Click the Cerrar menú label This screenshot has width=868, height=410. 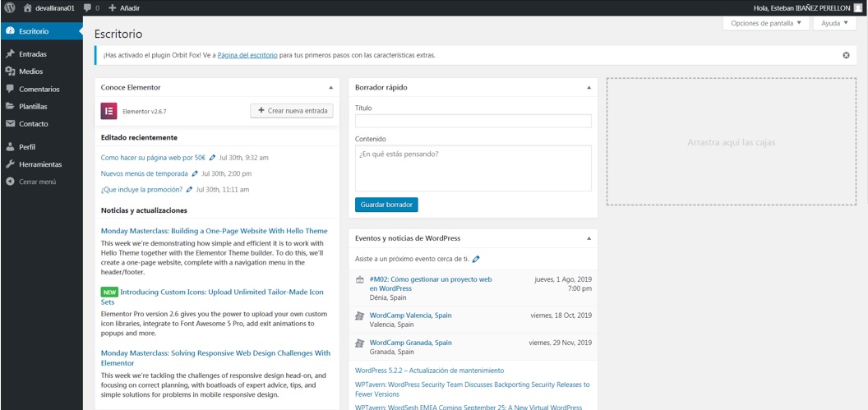38,182
